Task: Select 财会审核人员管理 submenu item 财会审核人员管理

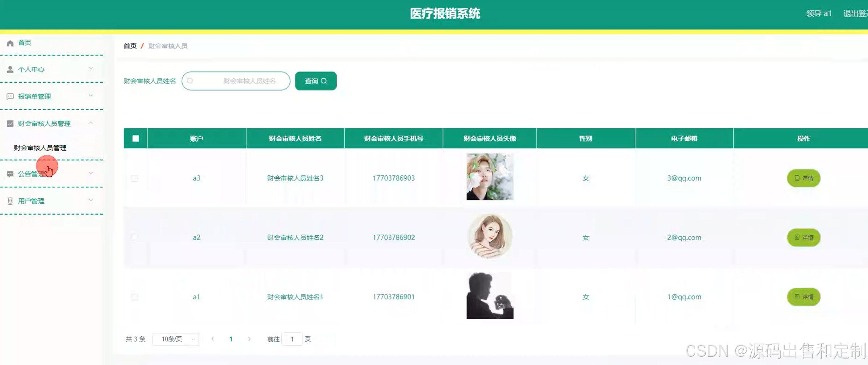Action: point(40,148)
